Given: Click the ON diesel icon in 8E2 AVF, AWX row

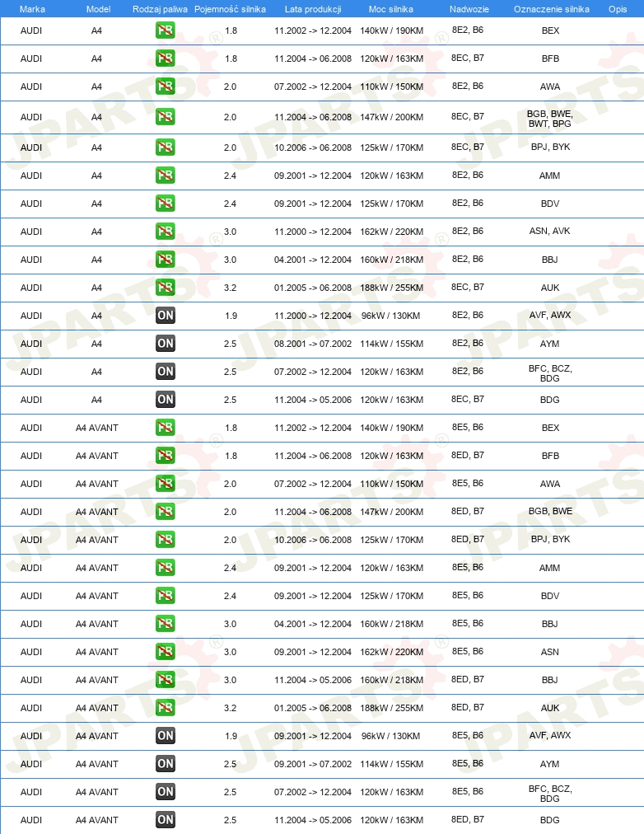Looking at the screenshot, I should pos(166,316).
